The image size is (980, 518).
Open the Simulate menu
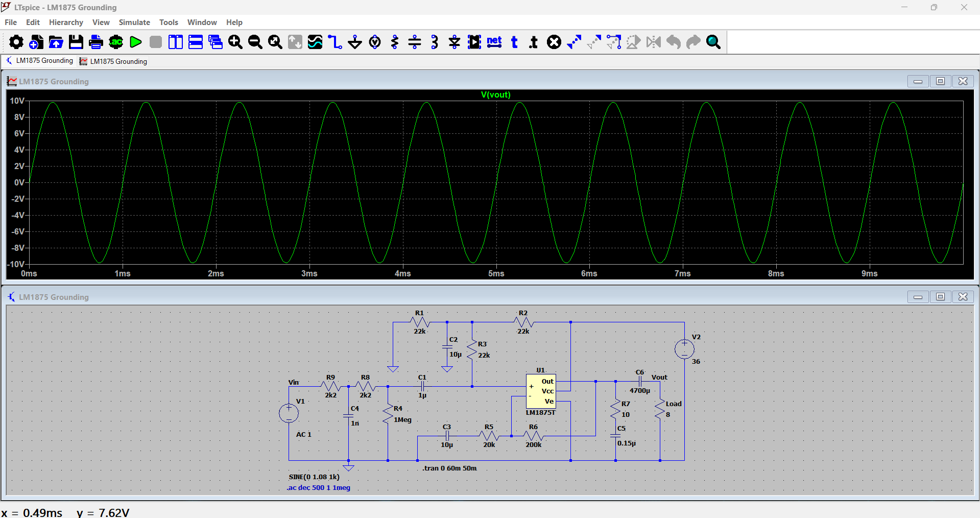point(134,22)
